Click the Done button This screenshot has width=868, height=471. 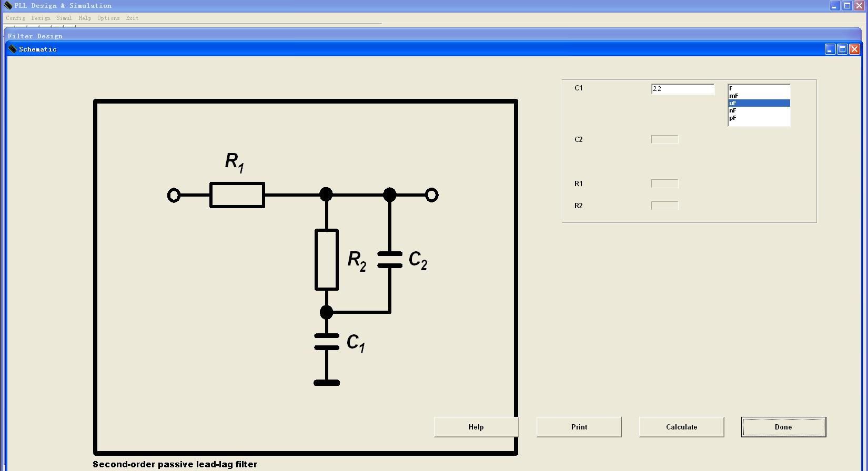coord(783,427)
